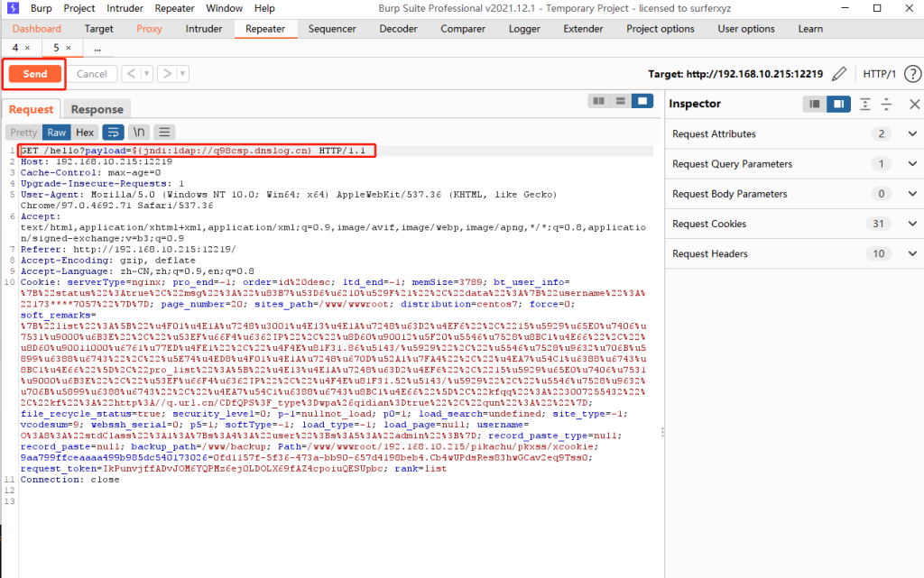Open User options tab
Screen dimensions: 924x578
coord(746,29)
